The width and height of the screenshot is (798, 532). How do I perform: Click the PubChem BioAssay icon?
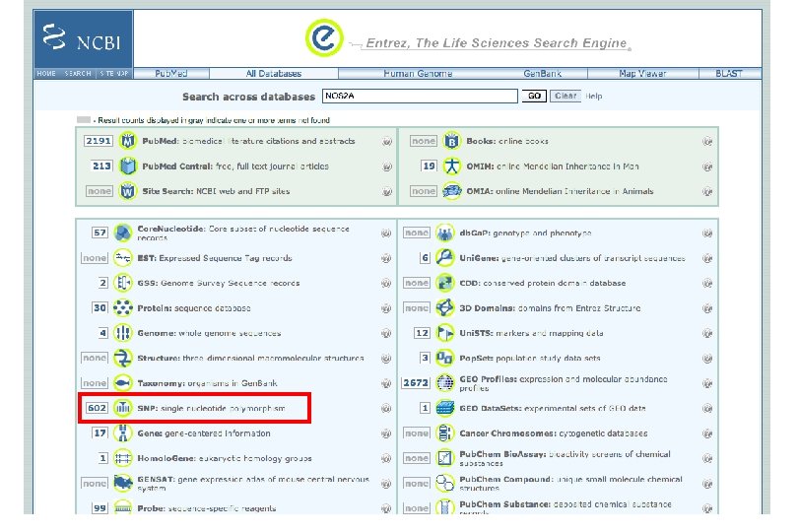coord(444,458)
